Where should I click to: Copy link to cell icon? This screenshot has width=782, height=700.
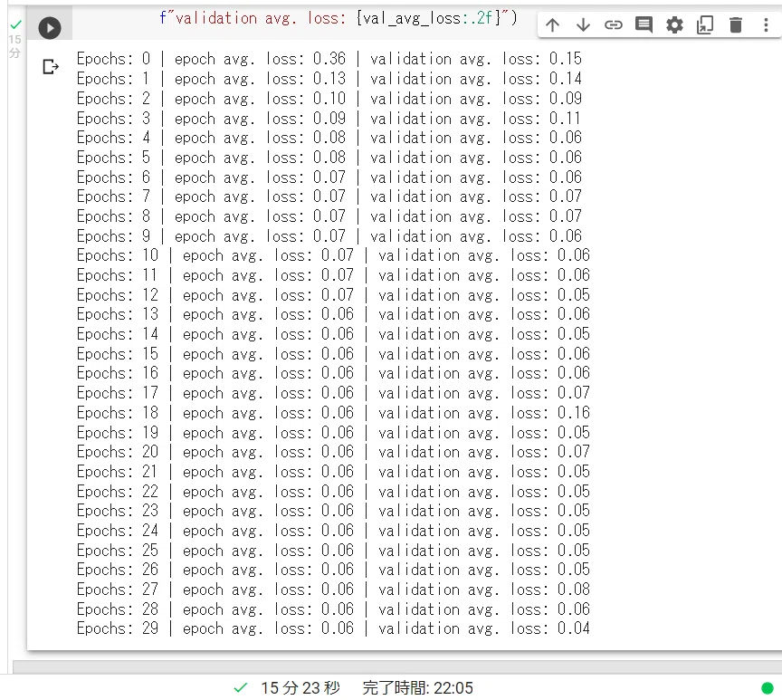click(614, 24)
